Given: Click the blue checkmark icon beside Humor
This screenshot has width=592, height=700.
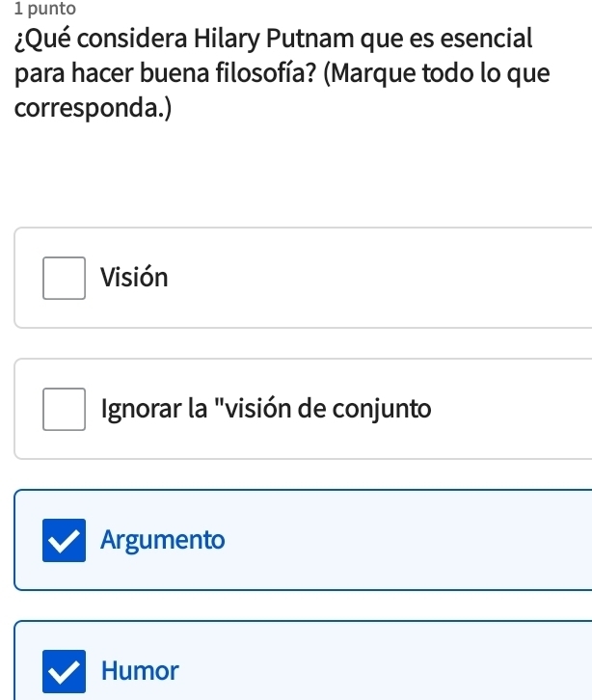Looking at the screenshot, I should coord(63,670).
